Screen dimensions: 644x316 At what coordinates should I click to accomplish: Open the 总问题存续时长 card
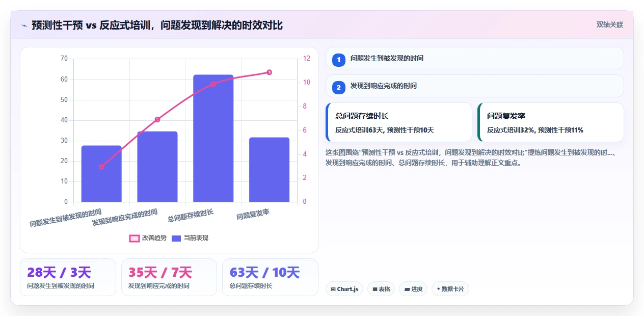coord(399,122)
